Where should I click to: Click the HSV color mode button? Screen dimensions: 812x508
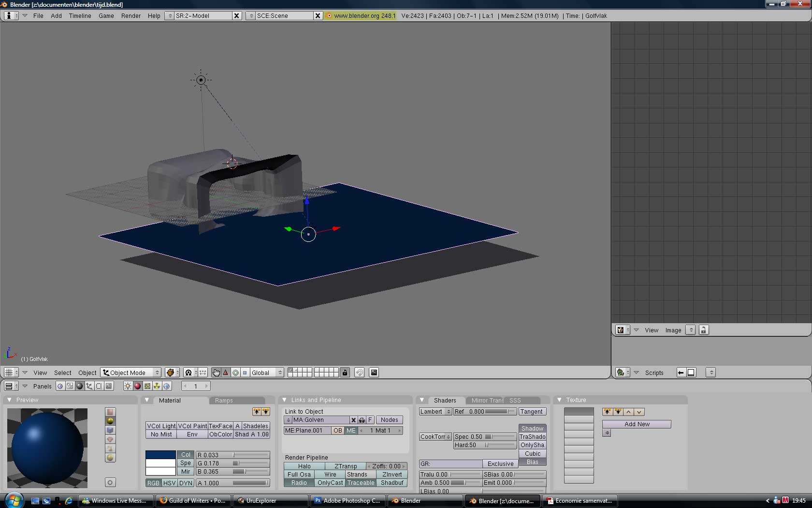point(169,483)
